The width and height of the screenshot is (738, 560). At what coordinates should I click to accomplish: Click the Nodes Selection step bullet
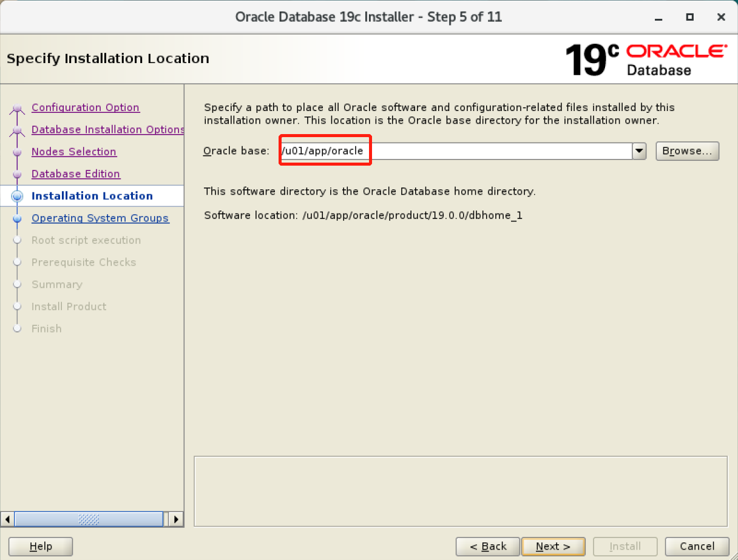click(18, 152)
